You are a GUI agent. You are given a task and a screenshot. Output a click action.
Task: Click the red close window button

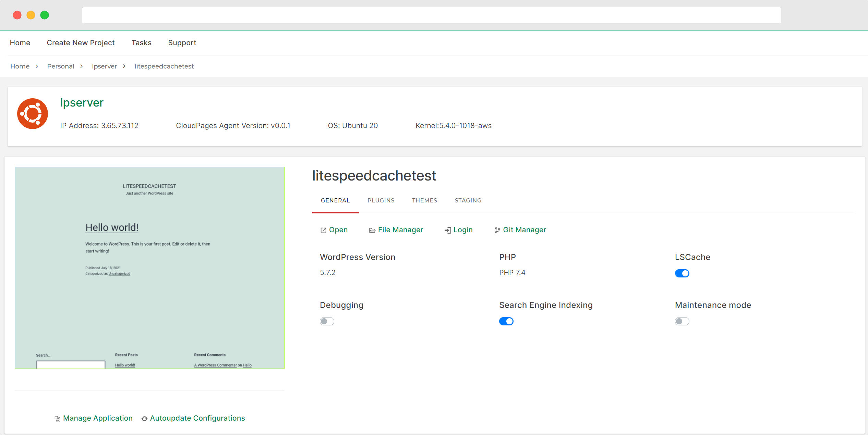(17, 15)
